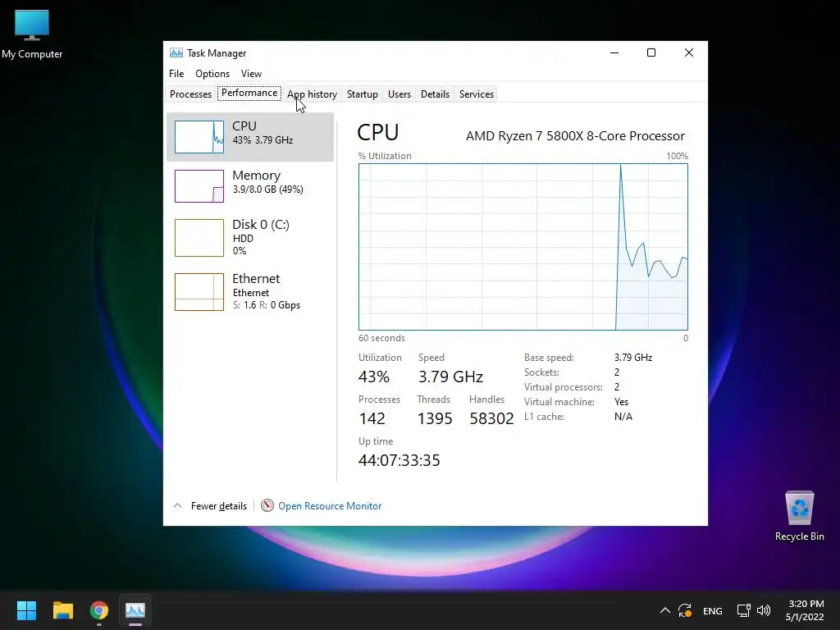The width and height of the screenshot is (840, 630).
Task: Click the Fewer details button
Action: (x=218, y=505)
